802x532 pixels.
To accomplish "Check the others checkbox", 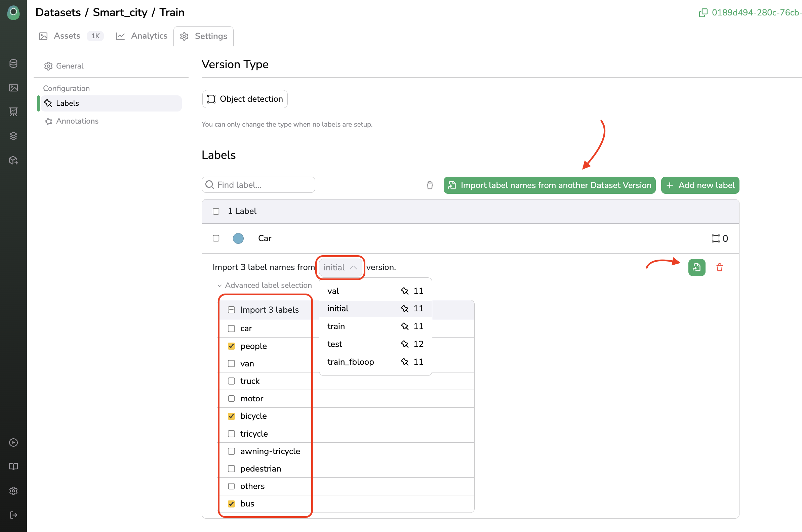I will 231,486.
